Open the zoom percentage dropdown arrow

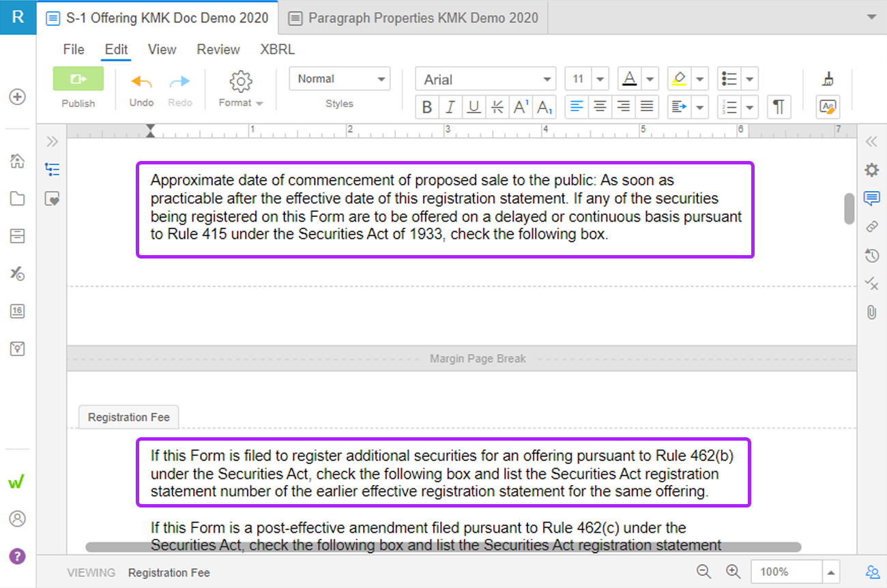click(x=831, y=572)
